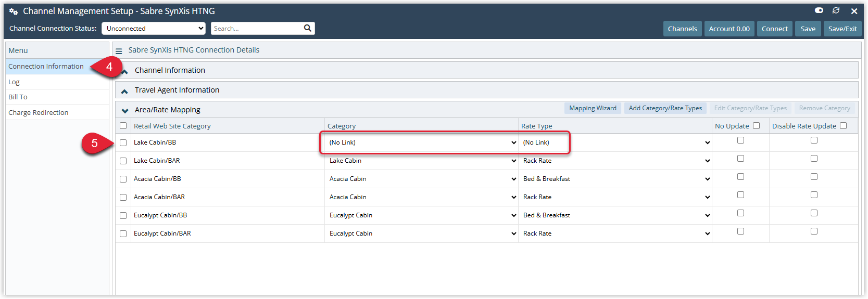Check No Update for Lake Cabin/BB

click(x=740, y=140)
